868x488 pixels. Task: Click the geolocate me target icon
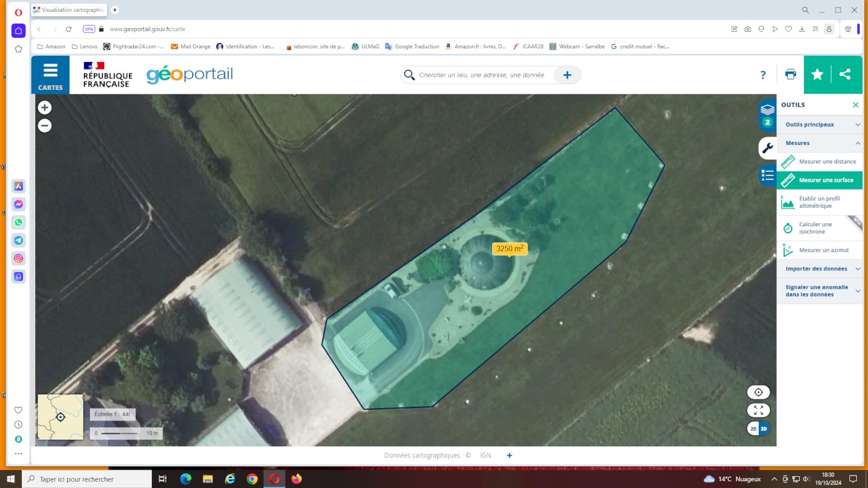coord(758,392)
